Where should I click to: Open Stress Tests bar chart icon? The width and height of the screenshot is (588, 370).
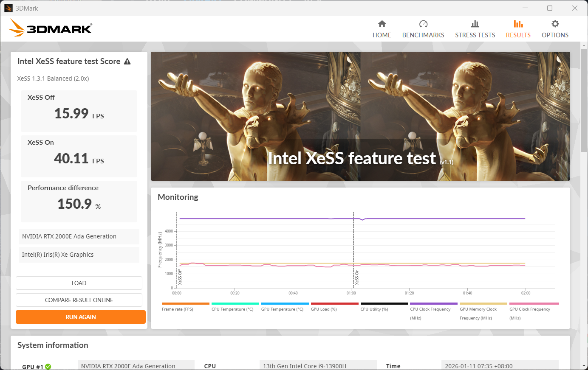tap(475, 24)
